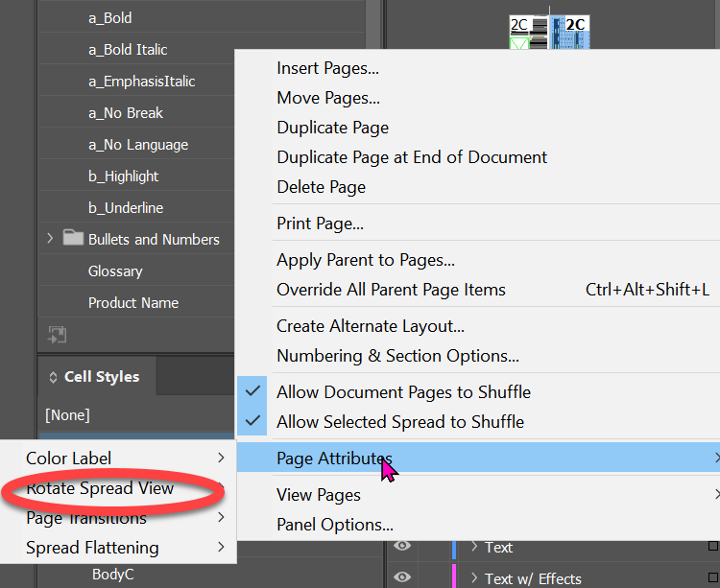
Task: Expand the Text w/ Effects layer
Action: 474,577
